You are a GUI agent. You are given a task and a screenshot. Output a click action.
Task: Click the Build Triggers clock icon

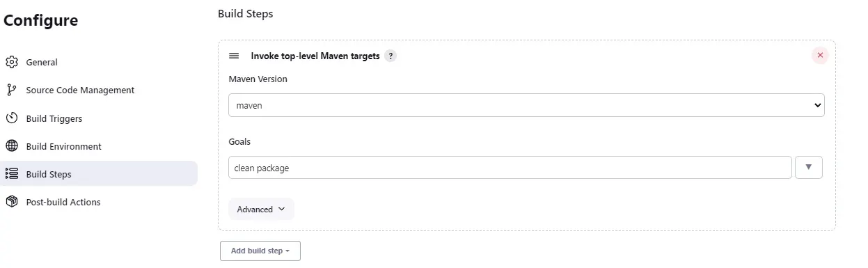coord(11,118)
